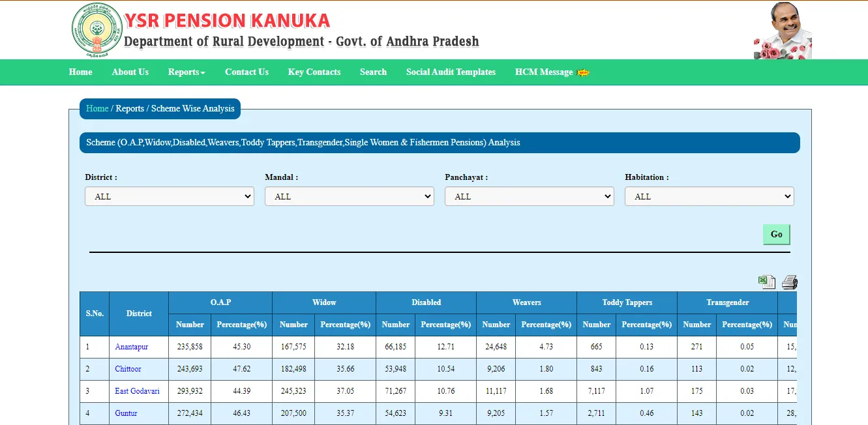Open the Home menu item

tap(81, 72)
